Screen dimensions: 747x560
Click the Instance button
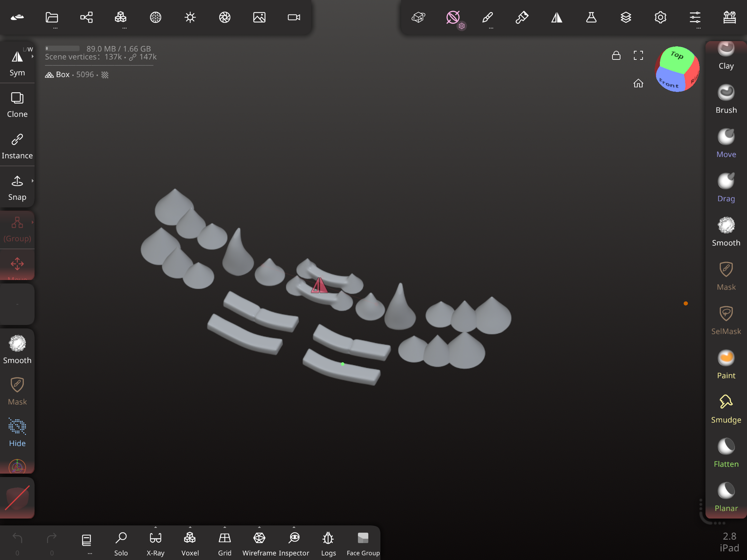[17, 146]
